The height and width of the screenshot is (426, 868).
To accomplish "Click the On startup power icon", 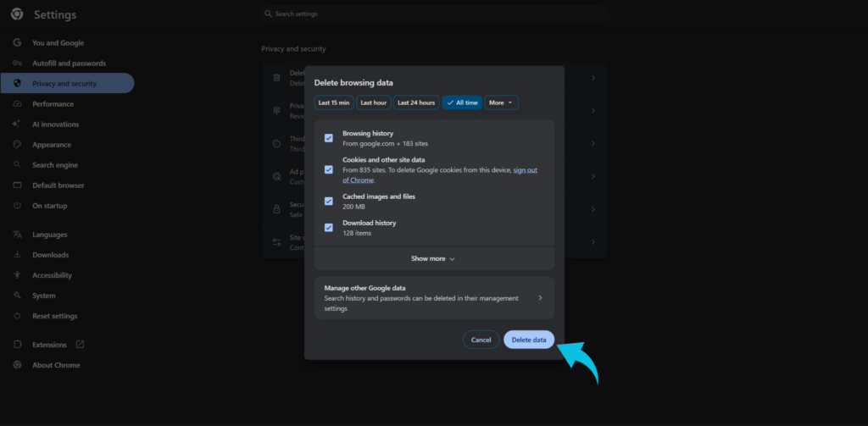I will pyautogui.click(x=17, y=205).
